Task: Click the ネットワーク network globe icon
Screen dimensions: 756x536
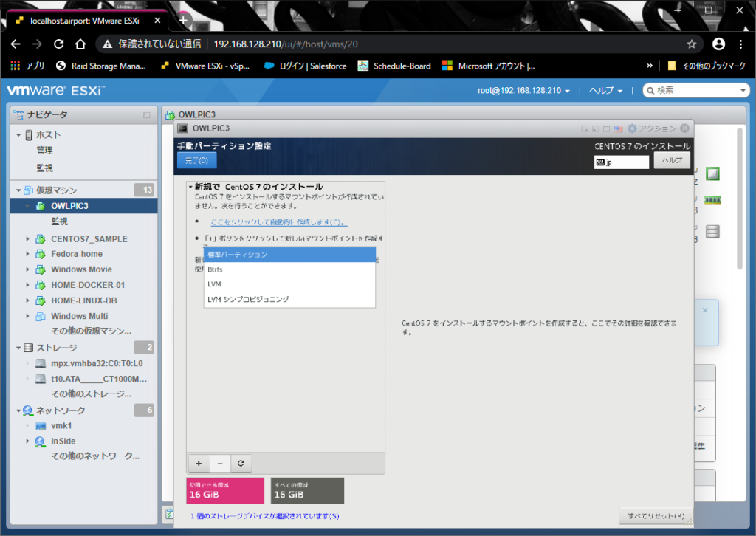Action: pyautogui.click(x=28, y=410)
